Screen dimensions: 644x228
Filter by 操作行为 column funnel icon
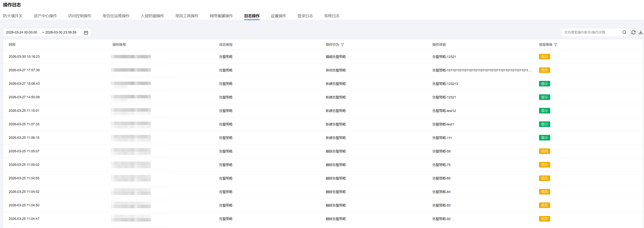point(342,44)
